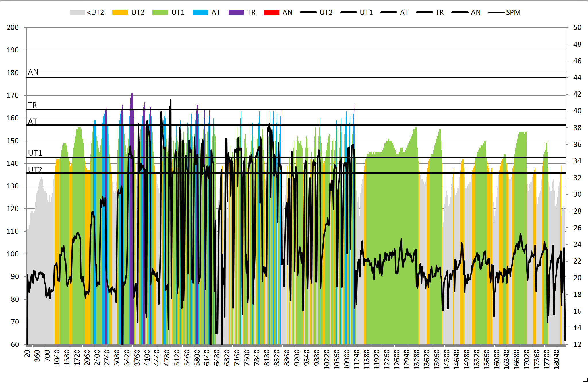The image size is (588, 382).
Task: Click the UT2 threshold label near the 140 gridline
Action: (35, 170)
